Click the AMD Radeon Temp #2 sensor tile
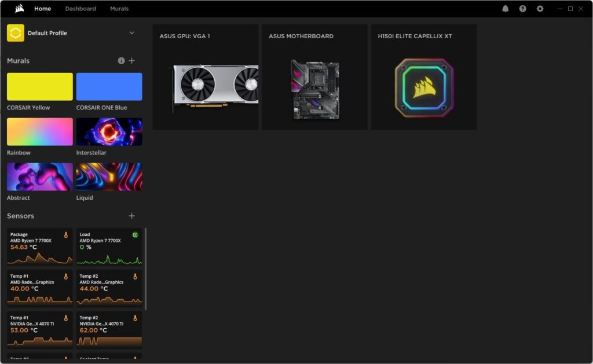 [109, 288]
